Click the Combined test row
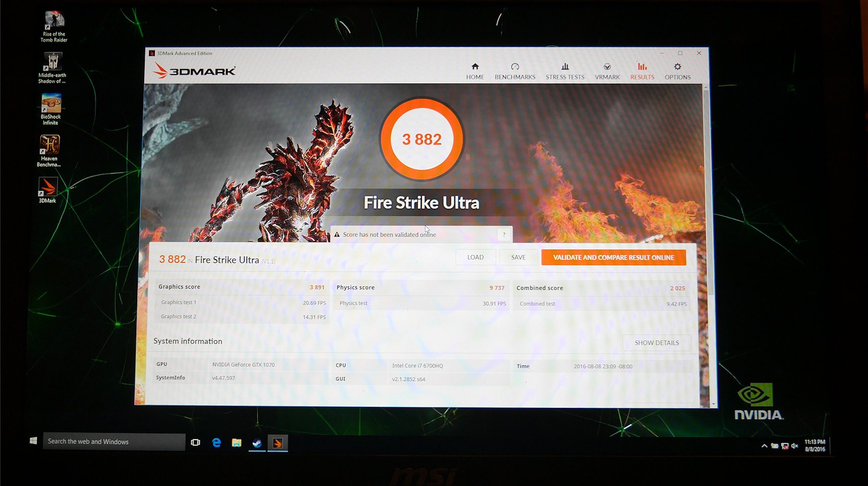868x486 pixels. 602,304
